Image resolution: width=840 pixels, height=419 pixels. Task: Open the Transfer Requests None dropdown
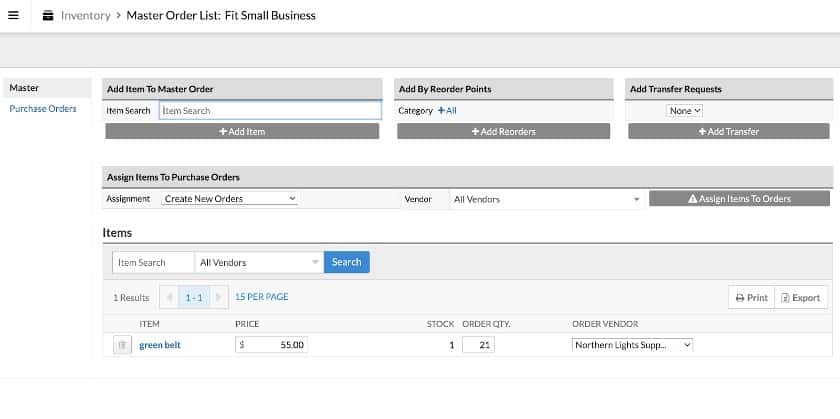(x=684, y=110)
